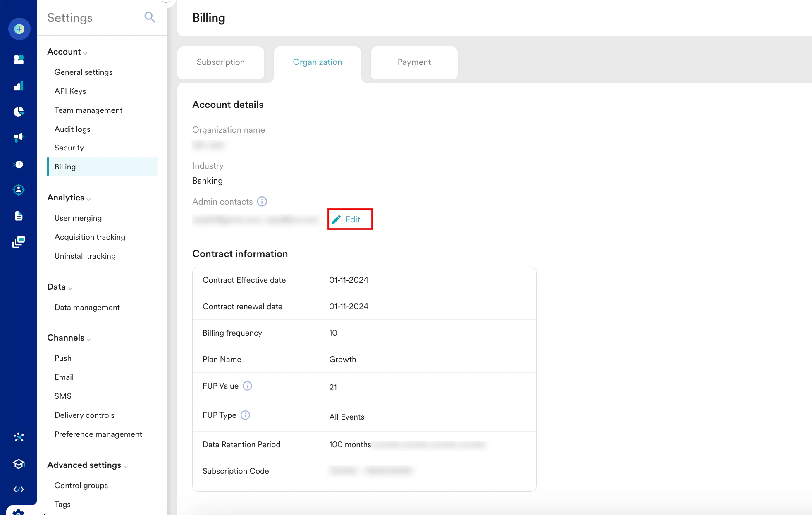Switch to the Subscription tab
This screenshot has width=812, height=515.
(x=221, y=62)
